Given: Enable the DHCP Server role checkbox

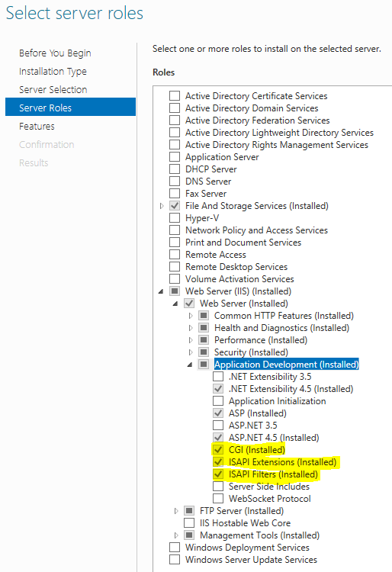Looking at the screenshot, I should [175, 169].
